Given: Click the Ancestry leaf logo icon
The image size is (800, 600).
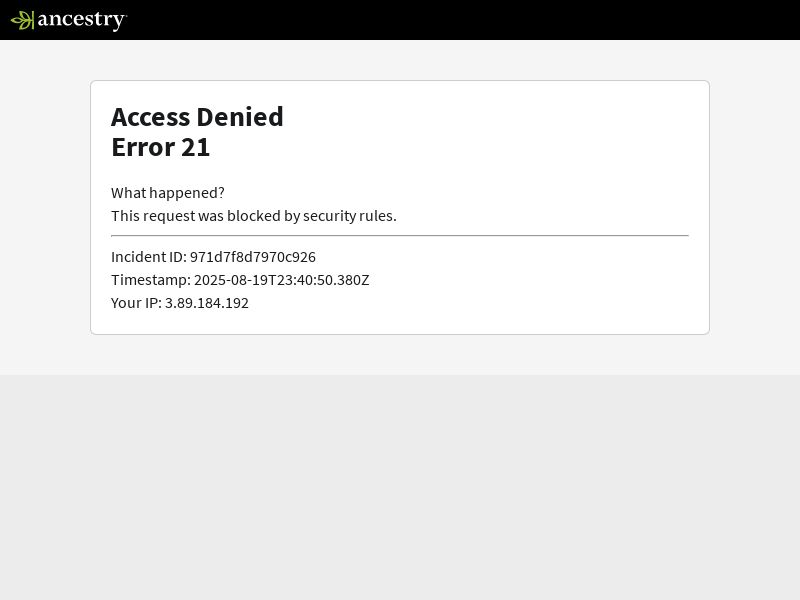Looking at the screenshot, I should 22,20.
